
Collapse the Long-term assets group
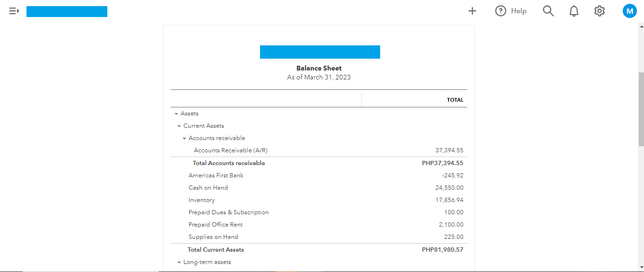[179, 263]
